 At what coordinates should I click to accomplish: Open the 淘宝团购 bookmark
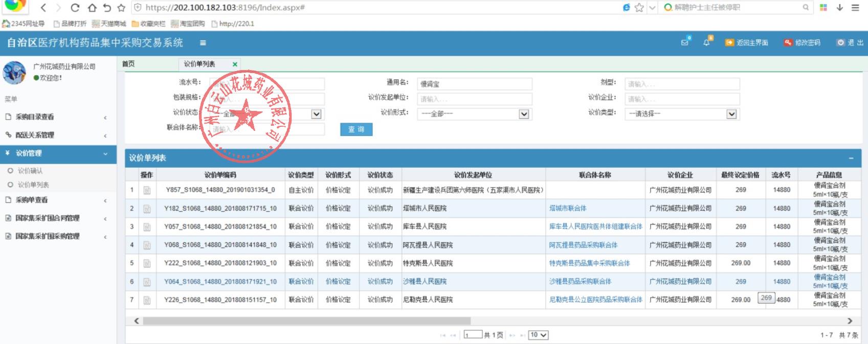point(188,24)
